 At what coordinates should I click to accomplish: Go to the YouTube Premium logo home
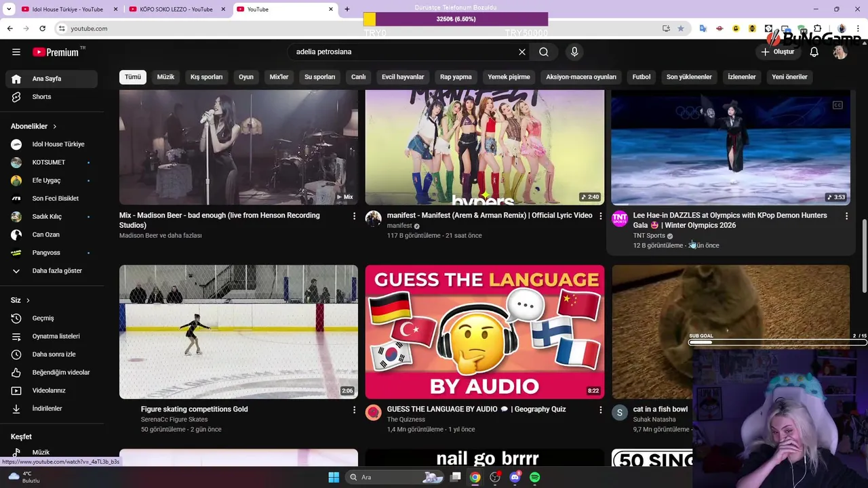(x=56, y=52)
